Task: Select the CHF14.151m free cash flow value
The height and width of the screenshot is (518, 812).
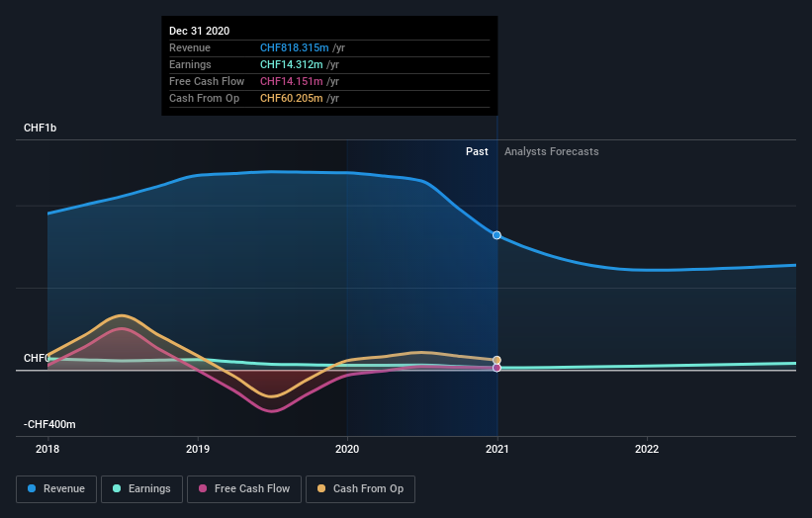Action: point(292,81)
